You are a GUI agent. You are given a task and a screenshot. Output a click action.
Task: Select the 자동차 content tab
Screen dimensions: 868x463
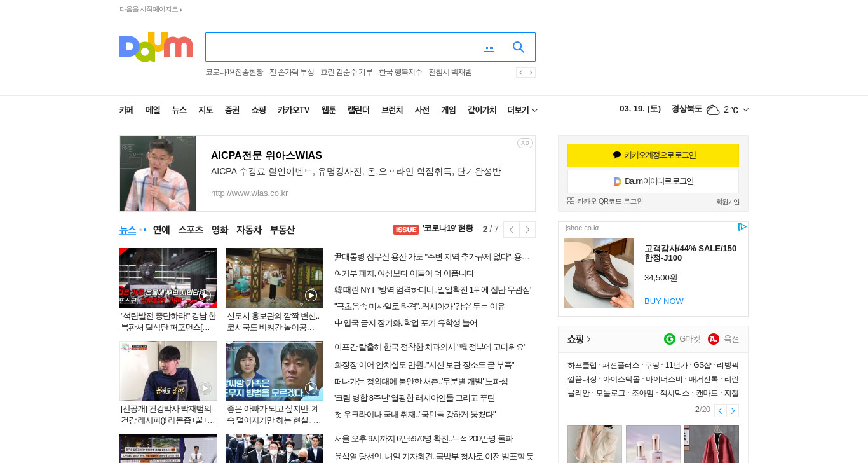point(249,230)
